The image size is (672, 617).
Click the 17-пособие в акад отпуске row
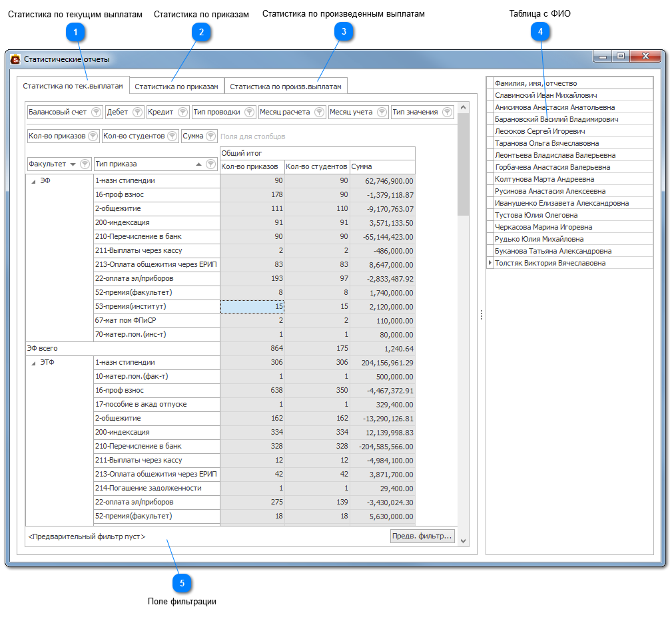pos(157,405)
